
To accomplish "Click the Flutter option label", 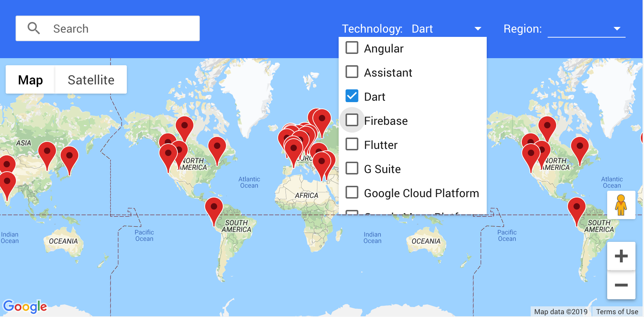I will click(x=381, y=145).
